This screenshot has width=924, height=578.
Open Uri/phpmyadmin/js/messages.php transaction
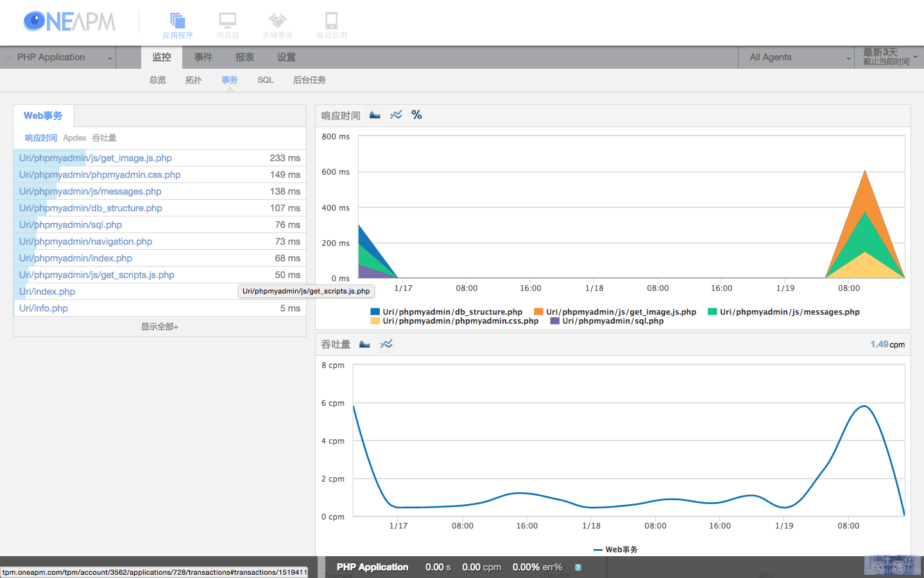point(90,191)
